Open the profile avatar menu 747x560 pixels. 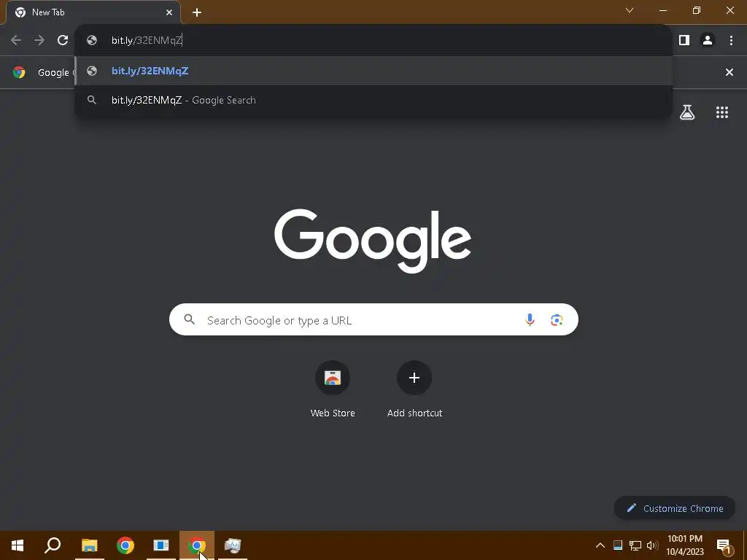pos(708,40)
